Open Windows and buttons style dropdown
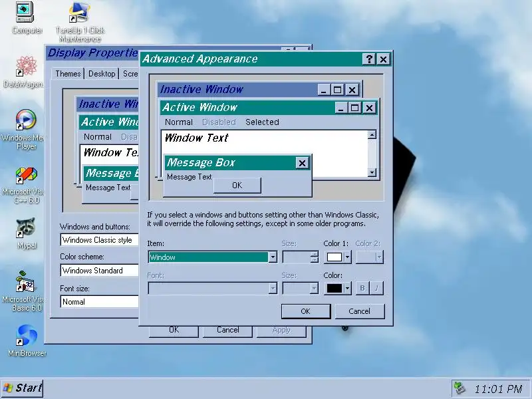This screenshot has height=399, width=532. 99,240
